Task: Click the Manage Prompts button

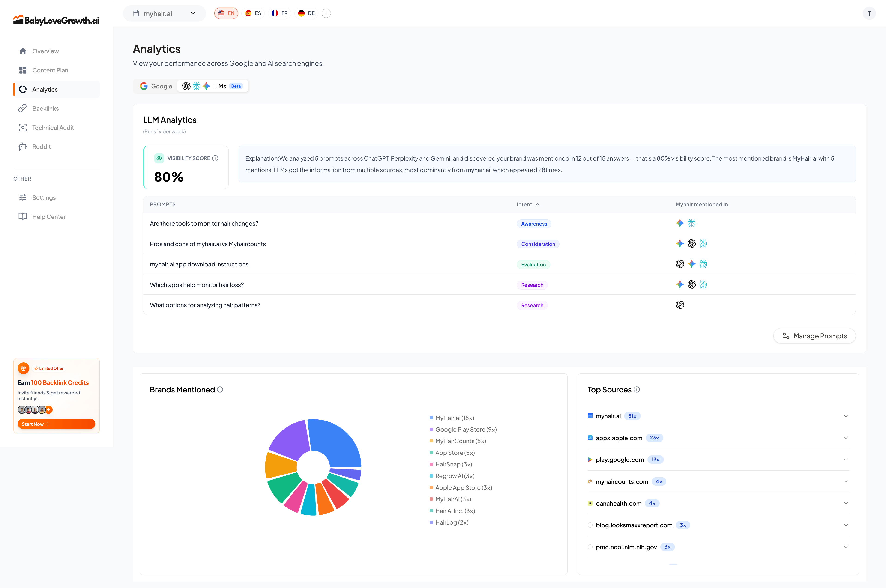Action: [814, 336]
